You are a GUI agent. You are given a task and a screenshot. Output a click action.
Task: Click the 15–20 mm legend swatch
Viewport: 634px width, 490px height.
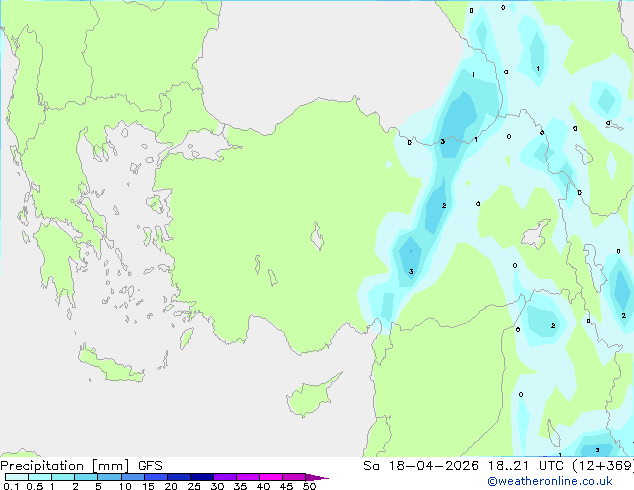[x=156, y=477]
